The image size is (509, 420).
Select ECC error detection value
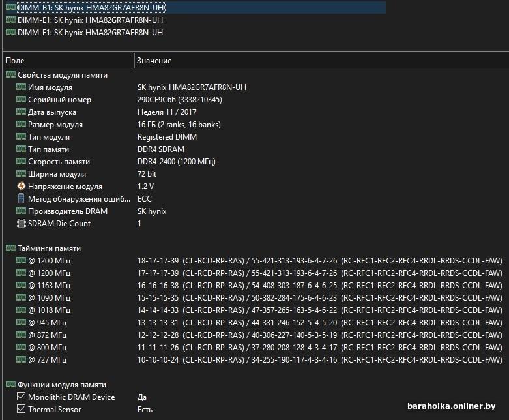tap(145, 199)
